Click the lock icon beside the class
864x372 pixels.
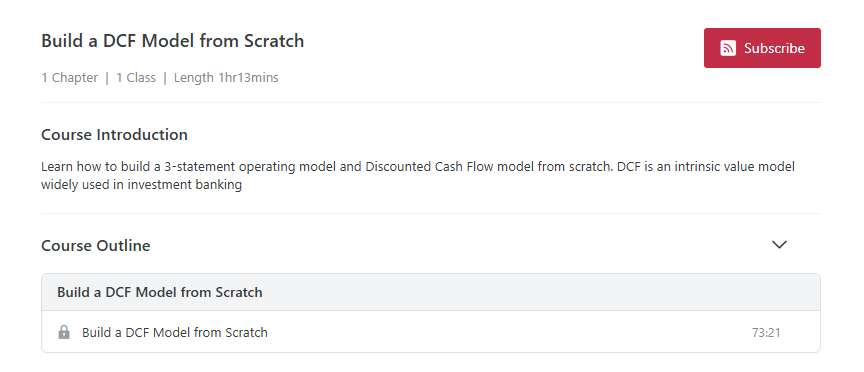click(x=64, y=332)
